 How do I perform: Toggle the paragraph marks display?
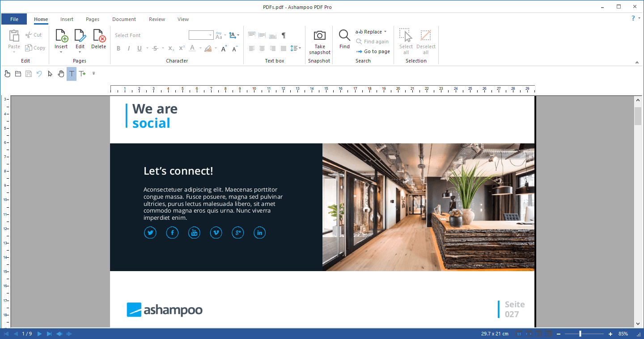[283, 35]
